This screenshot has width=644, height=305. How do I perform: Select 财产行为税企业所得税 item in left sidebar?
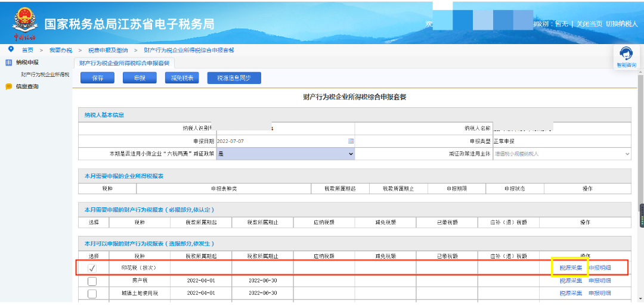click(45, 75)
